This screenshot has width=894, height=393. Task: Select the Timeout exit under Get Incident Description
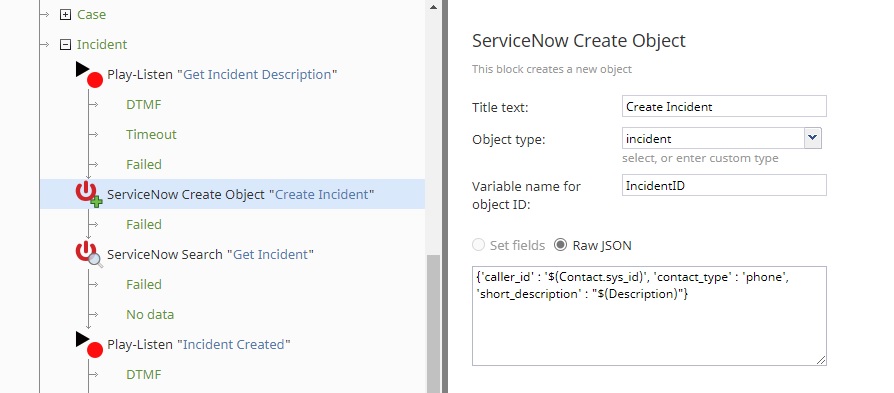click(x=151, y=135)
